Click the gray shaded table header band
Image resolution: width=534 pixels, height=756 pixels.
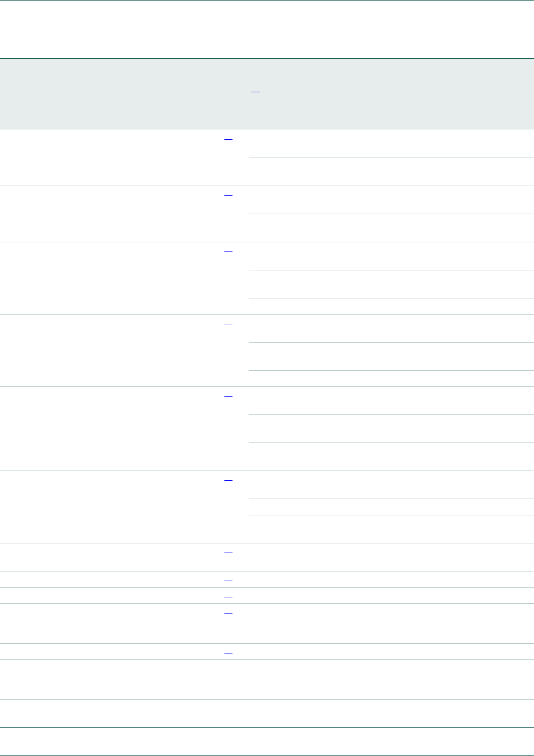click(378, 94)
